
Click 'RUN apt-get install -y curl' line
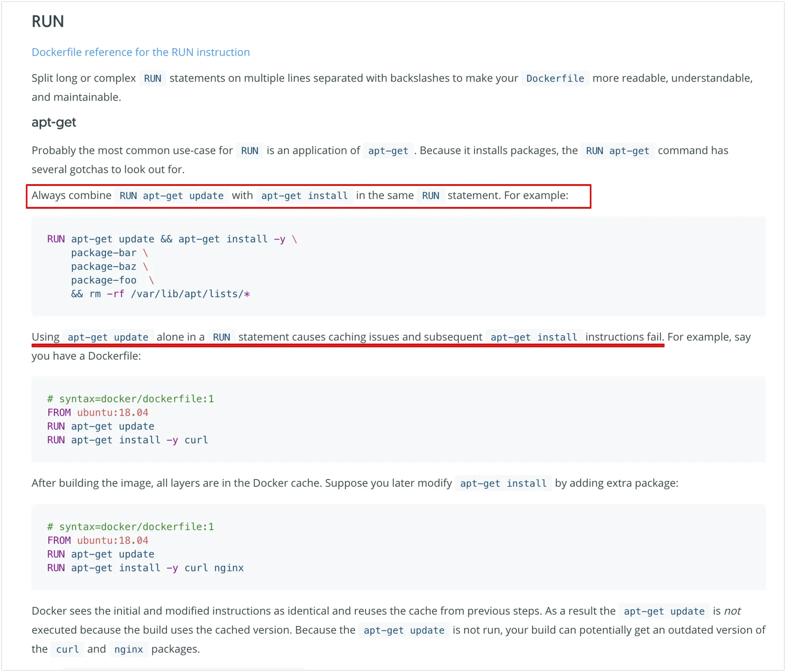click(127, 440)
